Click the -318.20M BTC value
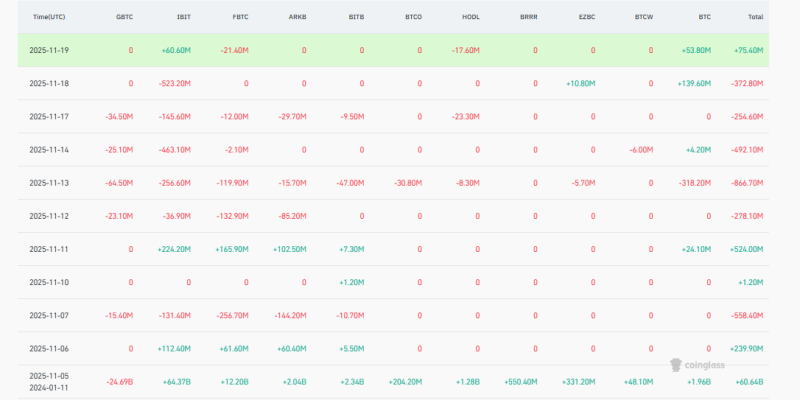The image size is (800, 400). 693,183
